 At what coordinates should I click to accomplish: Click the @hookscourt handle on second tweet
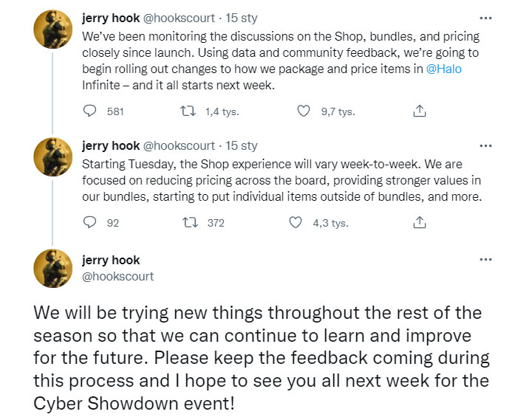point(179,145)
